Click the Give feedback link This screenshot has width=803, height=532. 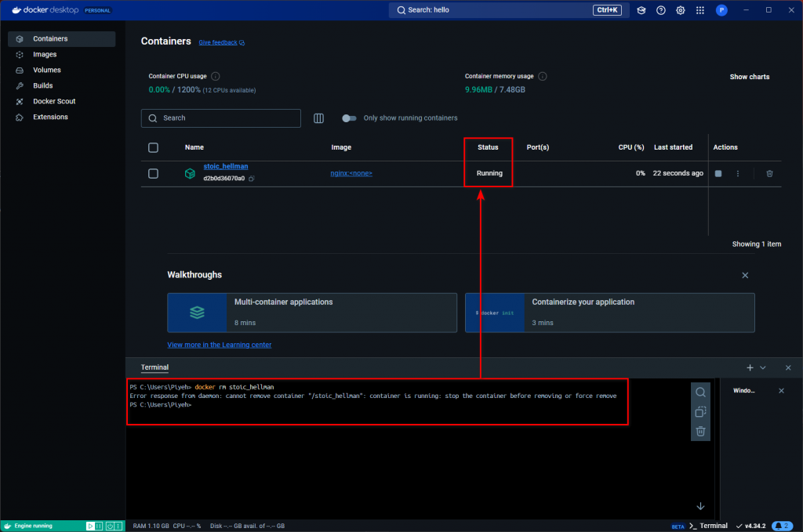coord(221,42)
